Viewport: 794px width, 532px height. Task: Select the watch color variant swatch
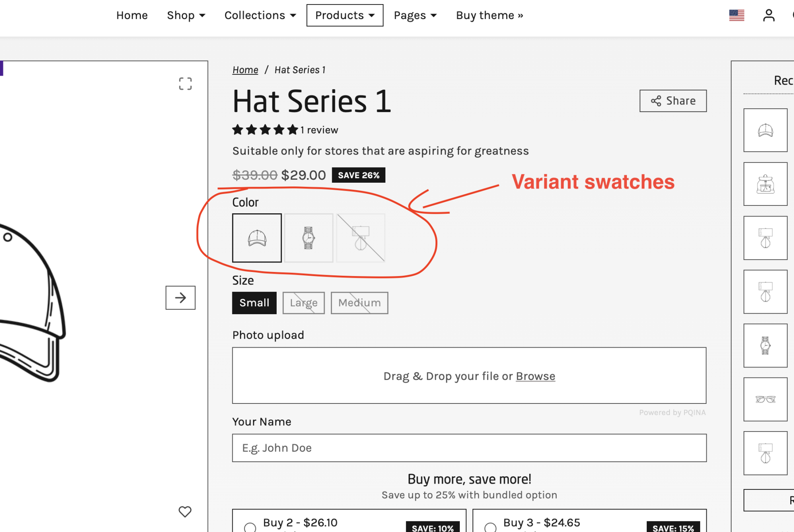309,238
